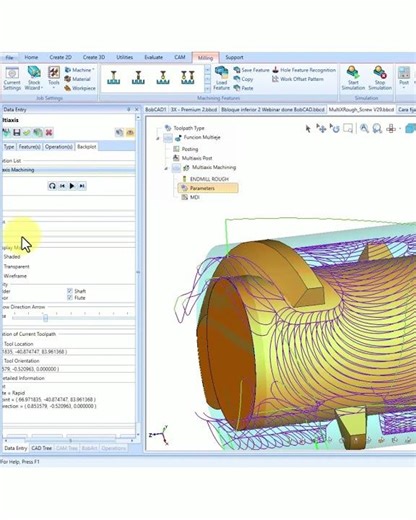Open the view-orientation dropdown arrow
This screenshot has height=520, width=416.
(400, 129)
